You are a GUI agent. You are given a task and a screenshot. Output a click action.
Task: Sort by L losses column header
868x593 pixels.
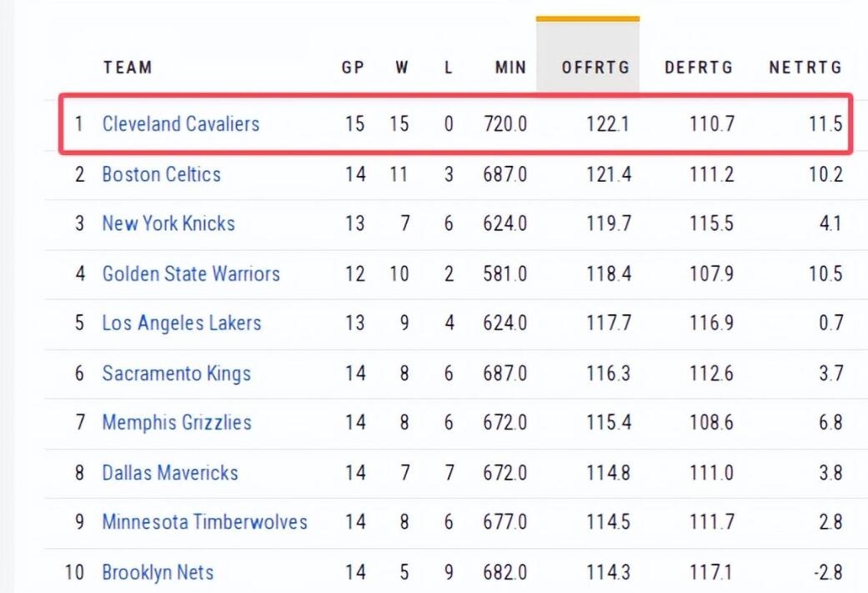(449, 68)
